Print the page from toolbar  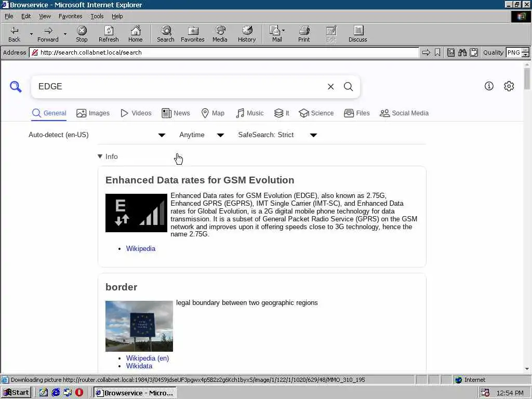pos(304,34)
